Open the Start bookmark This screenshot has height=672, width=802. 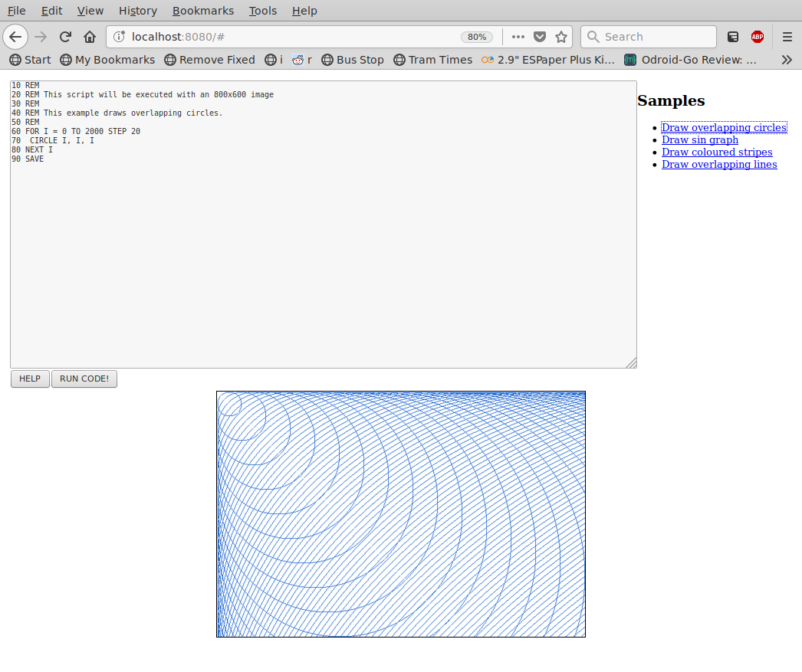click(x=30, y=60)
